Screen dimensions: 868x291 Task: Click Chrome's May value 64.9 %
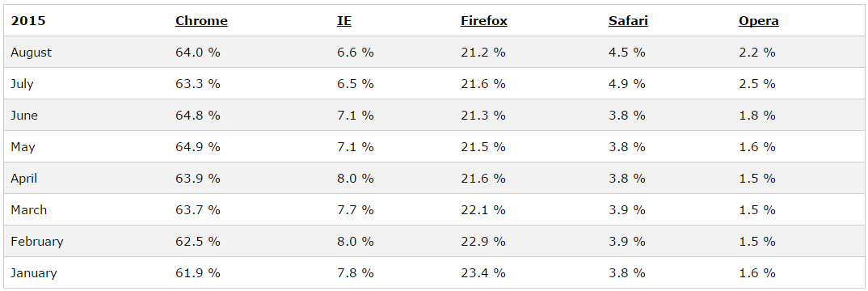coord(198,147)
